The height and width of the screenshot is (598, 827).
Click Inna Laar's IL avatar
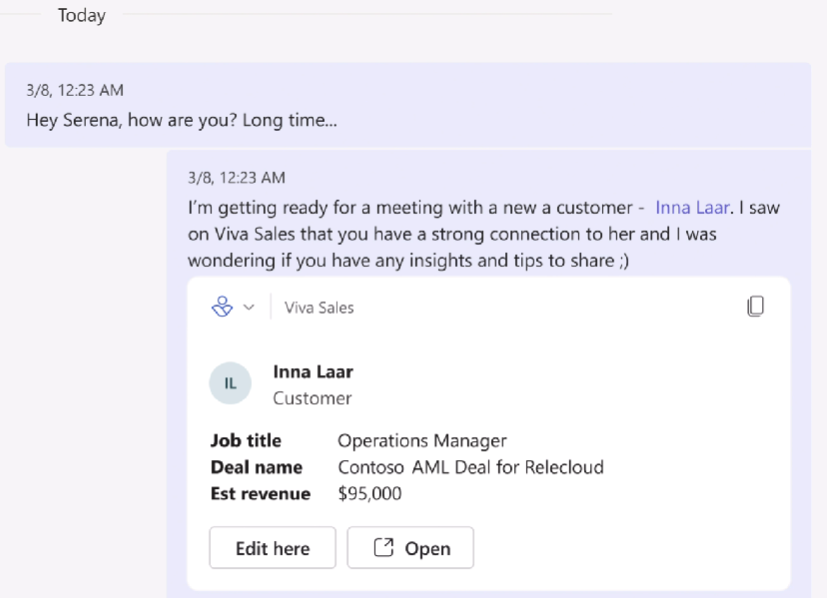tap(230, 383)
